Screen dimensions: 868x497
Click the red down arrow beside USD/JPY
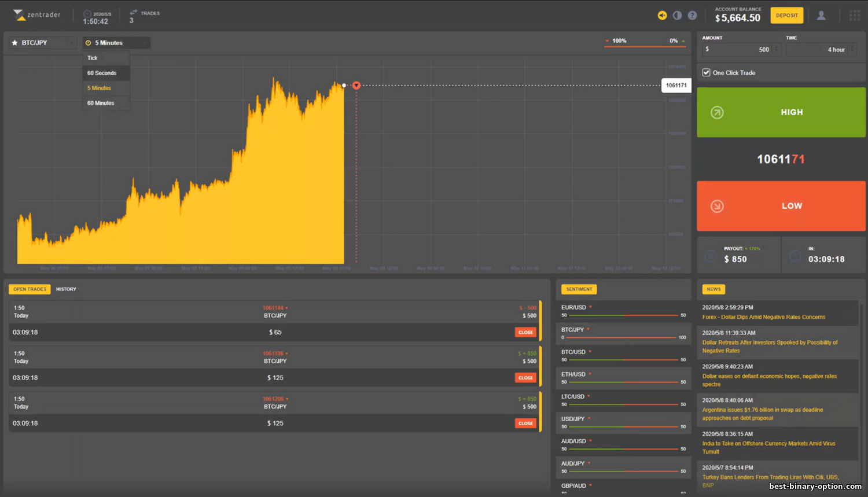[590, 418]
